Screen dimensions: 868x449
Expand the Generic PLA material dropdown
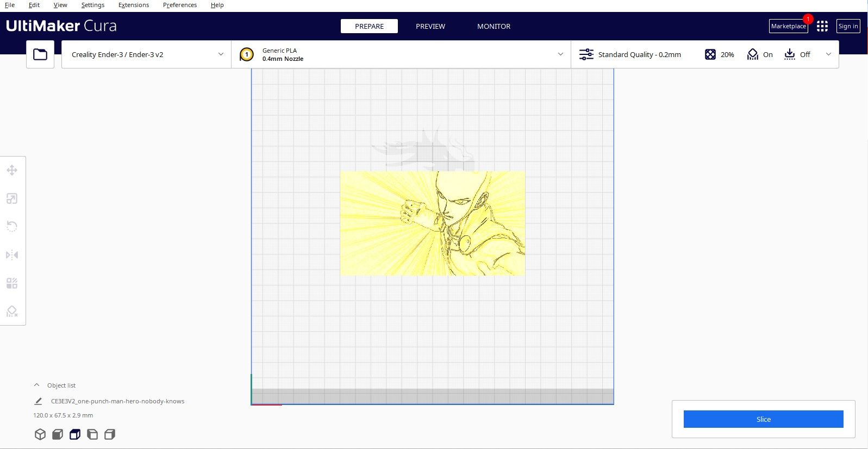[560, 54]
